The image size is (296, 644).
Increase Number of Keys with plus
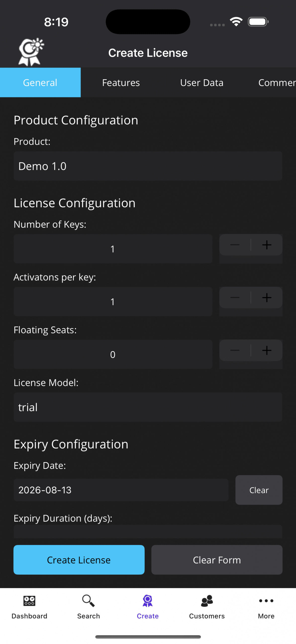[267, 245]
